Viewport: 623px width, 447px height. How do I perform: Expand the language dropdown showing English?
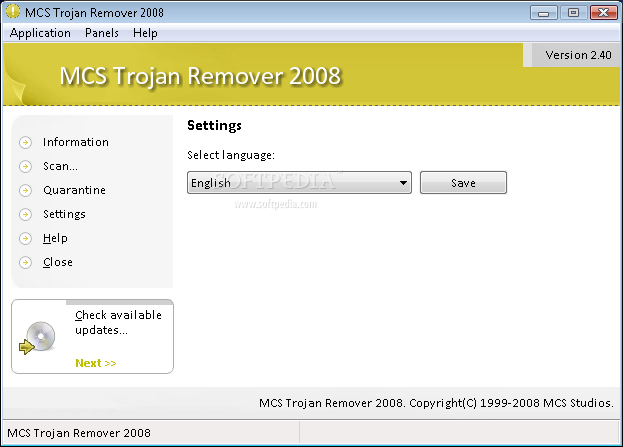click(299, 183)
